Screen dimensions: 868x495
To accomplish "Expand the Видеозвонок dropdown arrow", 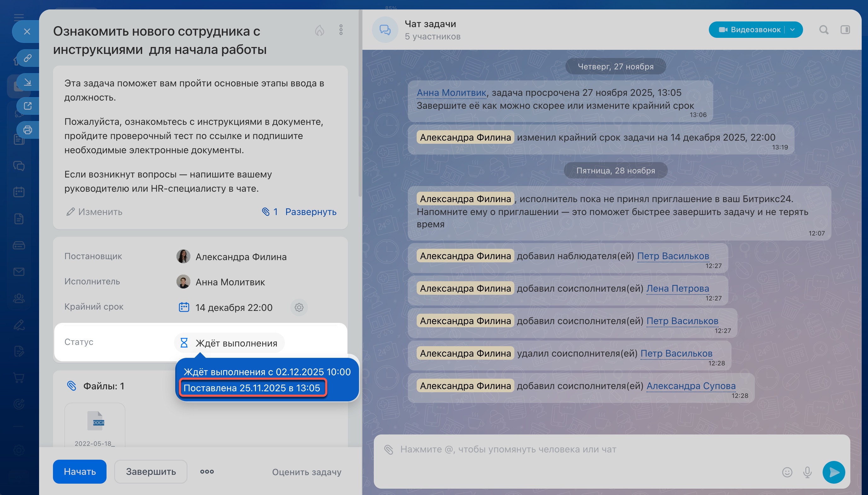I will coord(793,30).
